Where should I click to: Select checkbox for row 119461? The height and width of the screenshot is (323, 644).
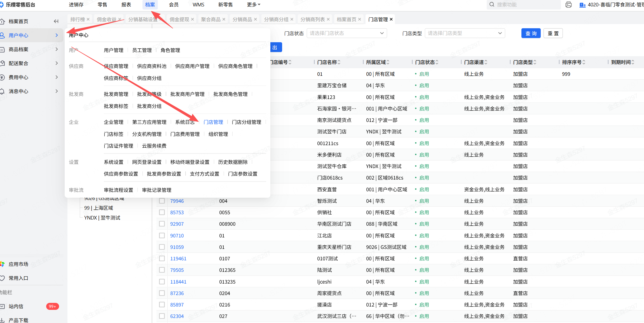[162, 258]
